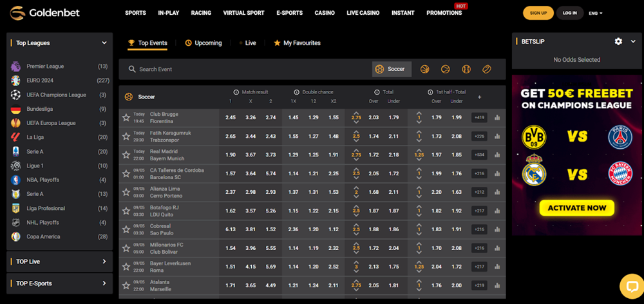Open the ENG language dropdown

596,13
